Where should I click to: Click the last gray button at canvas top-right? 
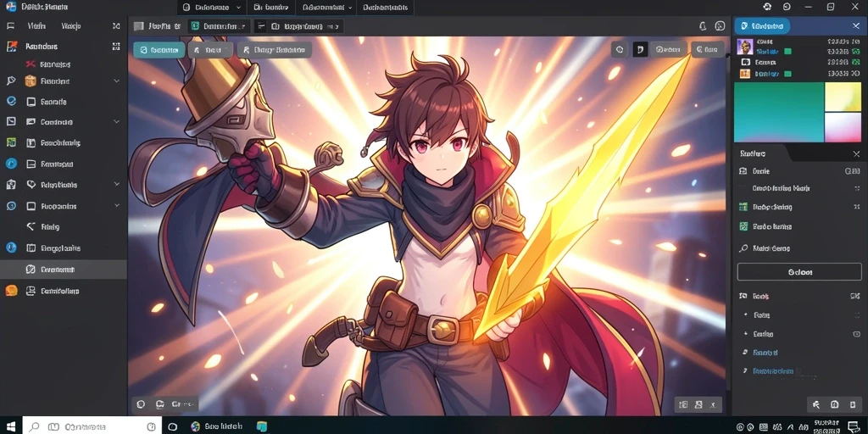pyautogui.click(x=708, y=50)
